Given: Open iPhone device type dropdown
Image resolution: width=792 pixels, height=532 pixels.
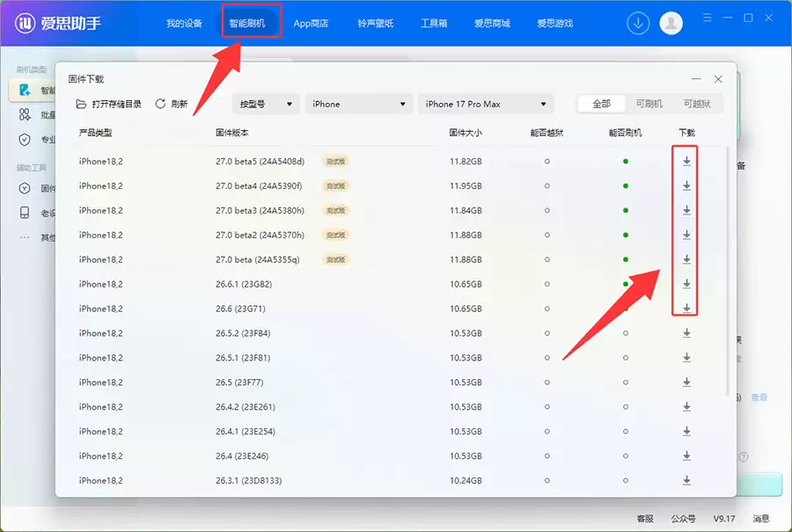Looking at the screenshot, I should (359, 104).
